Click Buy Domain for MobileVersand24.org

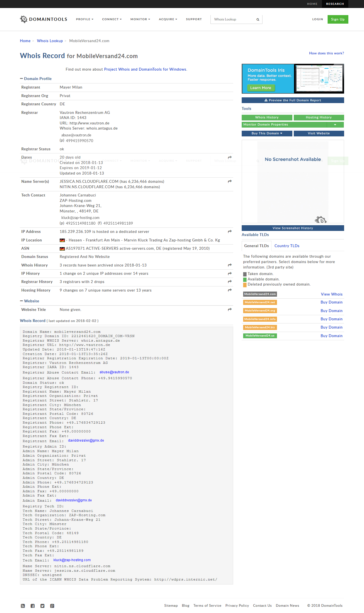point(332,311)
